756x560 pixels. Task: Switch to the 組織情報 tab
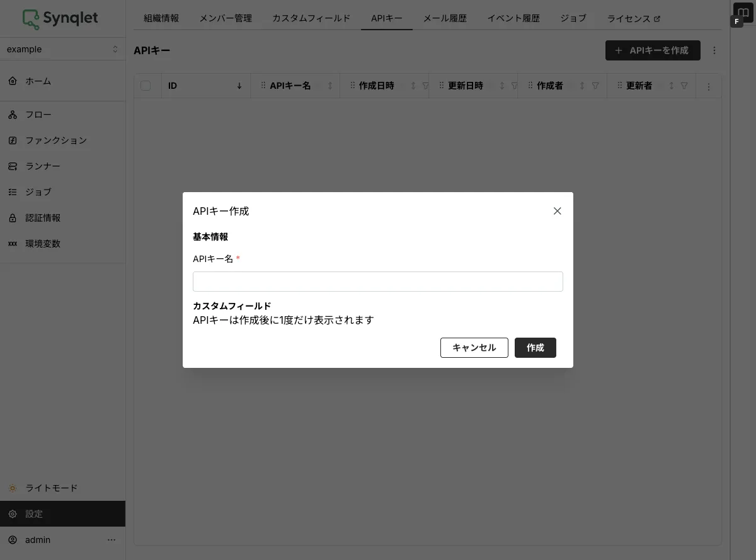161,18
